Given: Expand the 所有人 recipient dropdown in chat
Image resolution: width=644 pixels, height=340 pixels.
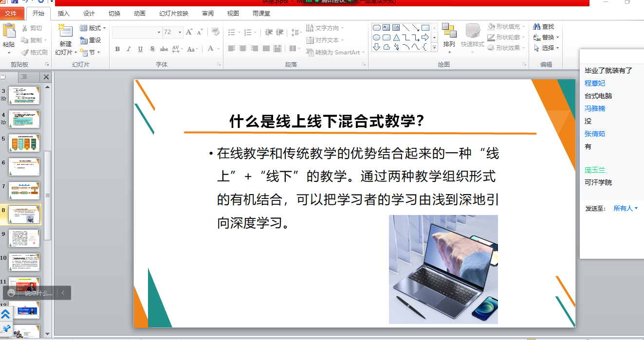Looking at the screenshot, I should point(626,208).
